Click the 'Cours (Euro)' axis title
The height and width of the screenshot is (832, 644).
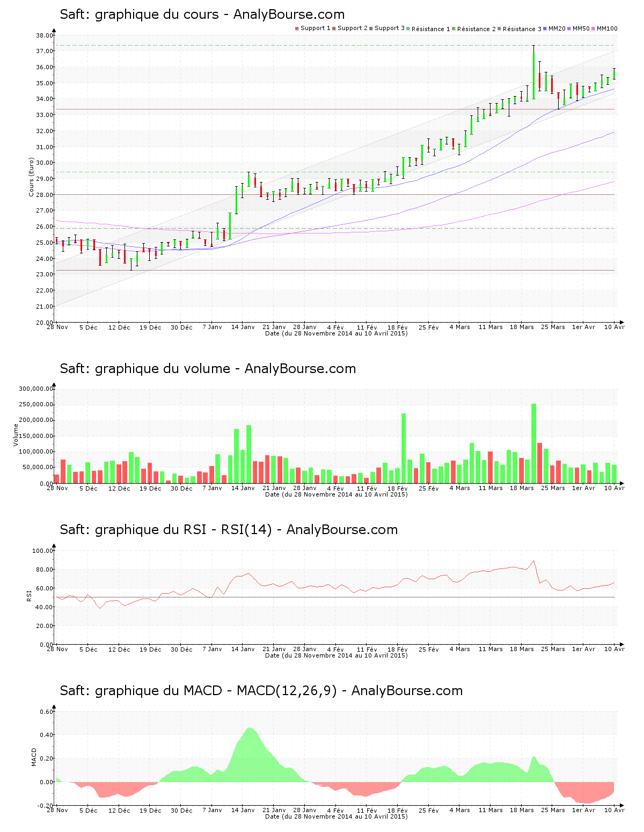[32, 177]
